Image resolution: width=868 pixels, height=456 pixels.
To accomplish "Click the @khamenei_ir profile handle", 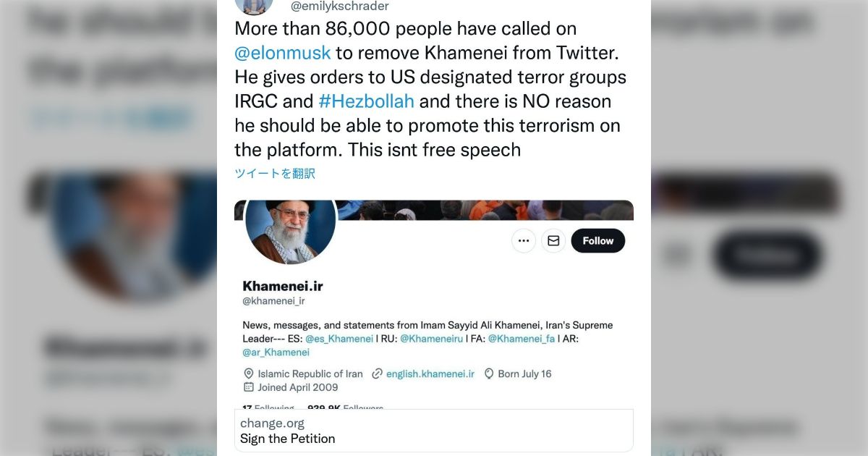I will tap(273, 301).
